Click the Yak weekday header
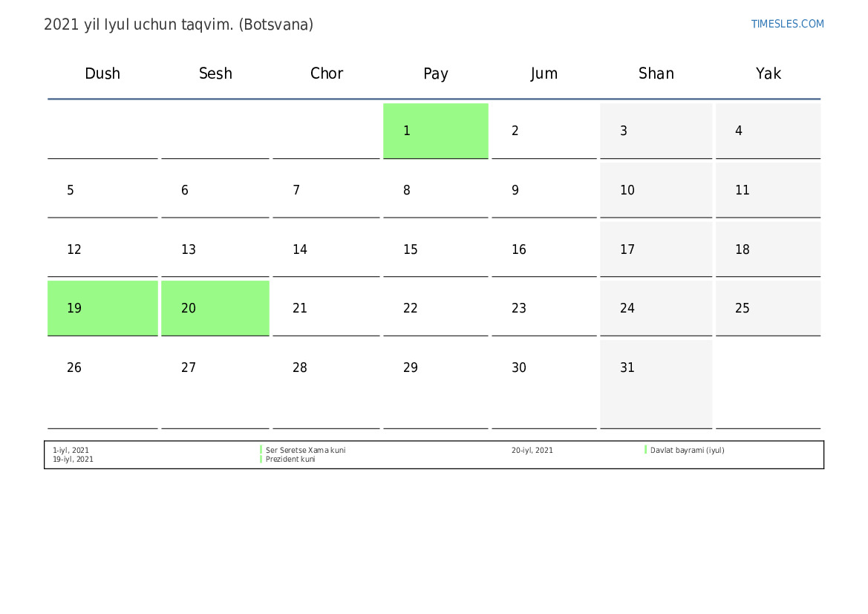 [x=768, y=74]
